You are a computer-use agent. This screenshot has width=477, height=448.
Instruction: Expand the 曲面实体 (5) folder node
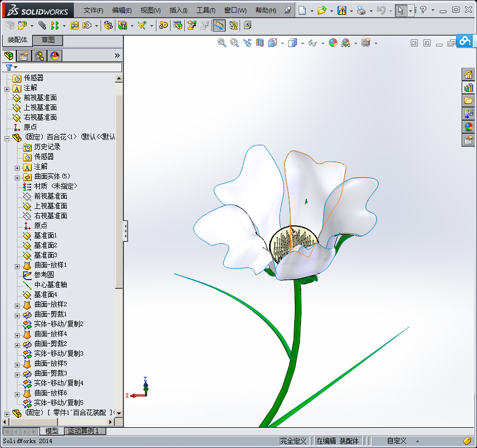pyautogui.click(x=17, y=177)
